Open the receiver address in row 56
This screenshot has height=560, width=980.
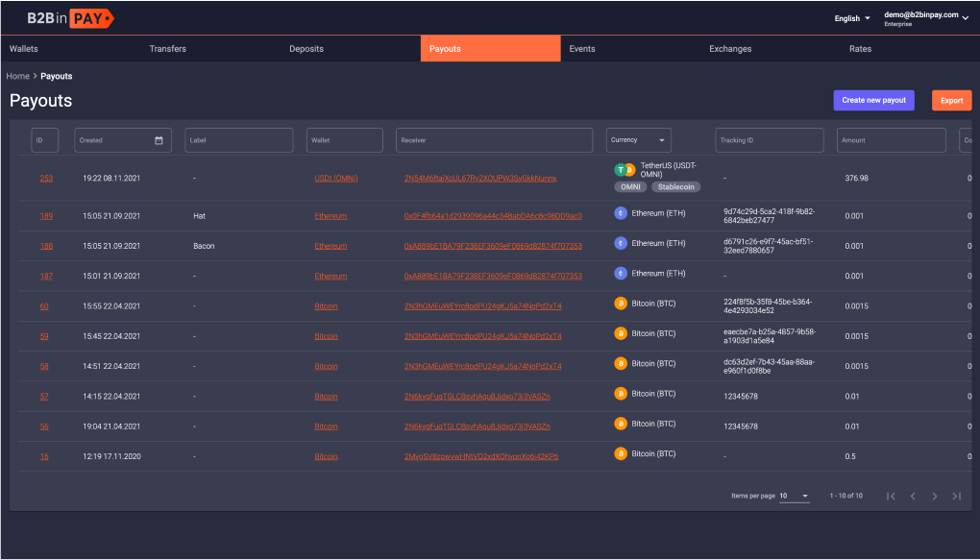tap(477, 426)
